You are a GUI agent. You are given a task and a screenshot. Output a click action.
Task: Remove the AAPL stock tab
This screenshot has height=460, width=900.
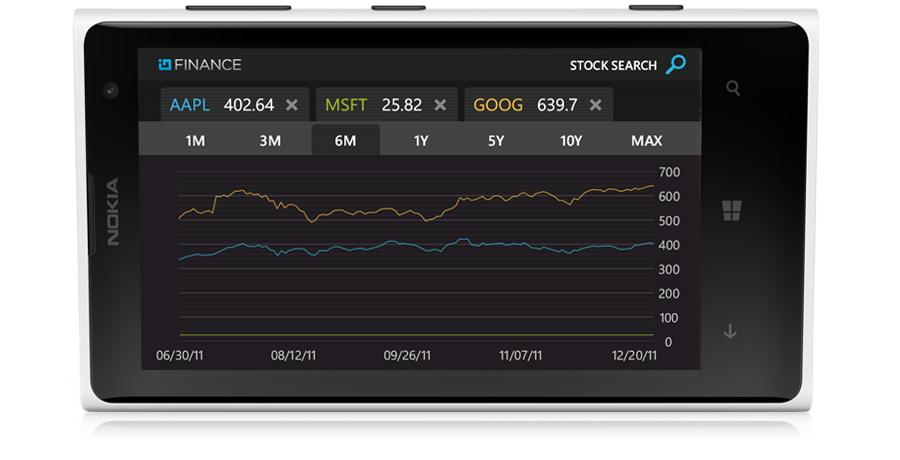pos(292,105)
